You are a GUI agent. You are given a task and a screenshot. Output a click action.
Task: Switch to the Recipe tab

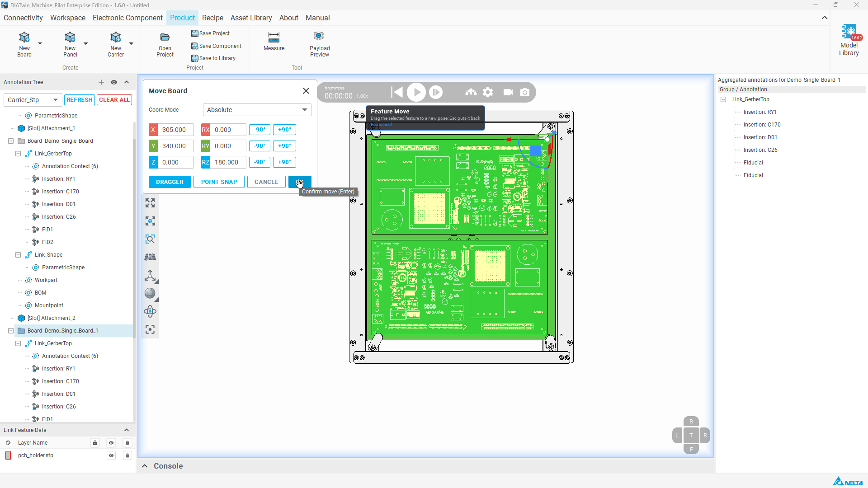click(212, 18)
